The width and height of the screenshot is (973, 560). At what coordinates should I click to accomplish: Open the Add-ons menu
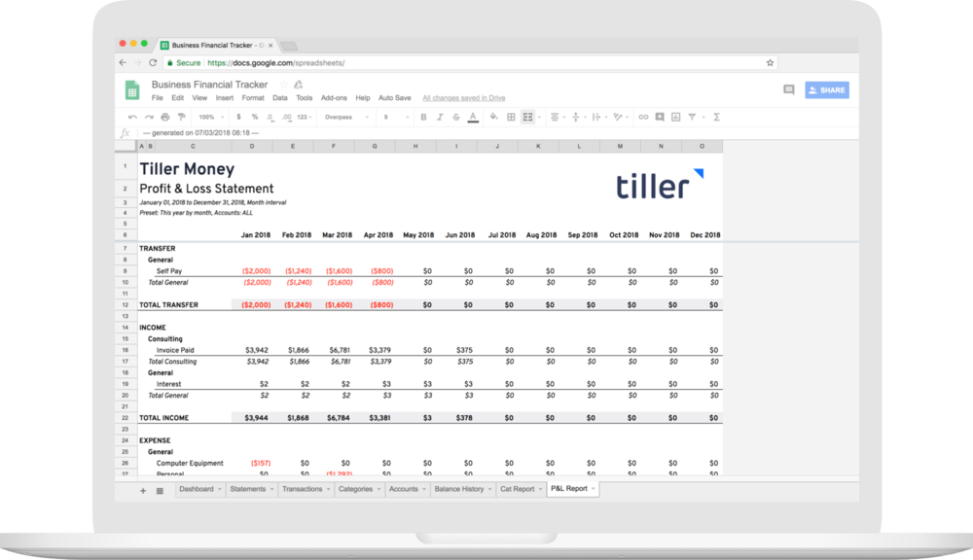(x=334, y=98)
